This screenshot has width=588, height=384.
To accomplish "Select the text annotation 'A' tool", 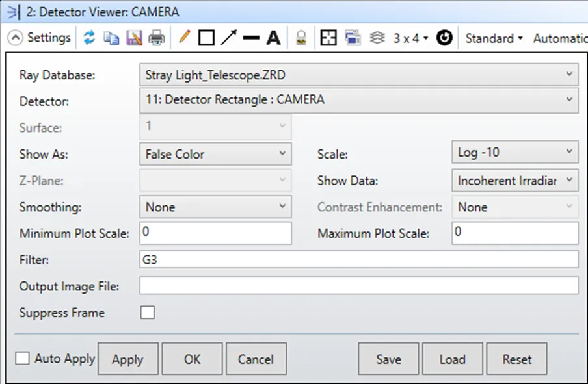I will (274, 38).
